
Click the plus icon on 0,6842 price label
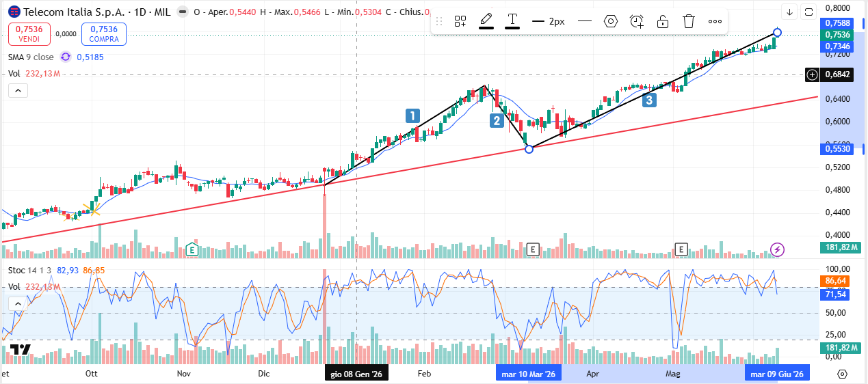coord(812,74)
